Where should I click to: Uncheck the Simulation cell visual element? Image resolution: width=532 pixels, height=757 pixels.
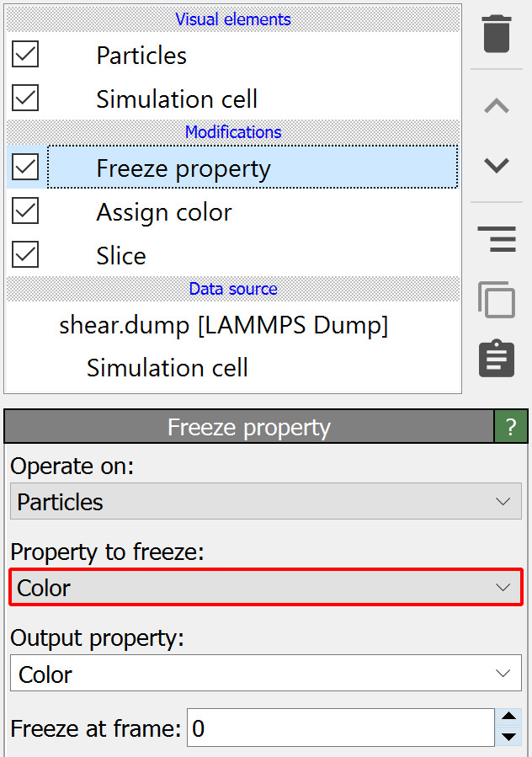25,99
